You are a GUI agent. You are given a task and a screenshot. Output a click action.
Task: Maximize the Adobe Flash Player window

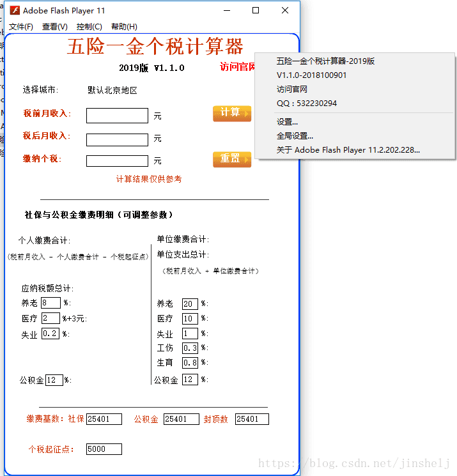[x=256, y=10]
